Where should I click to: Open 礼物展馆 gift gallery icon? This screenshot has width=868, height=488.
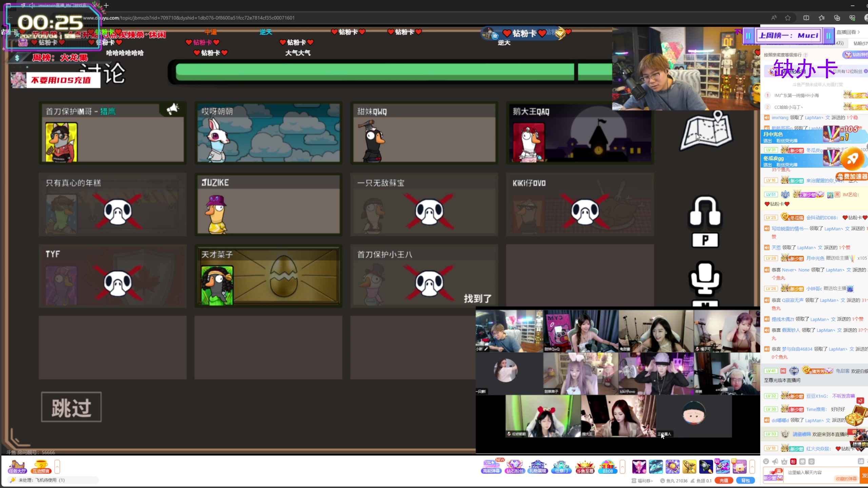pyautogui.click(x=538, y=467)
